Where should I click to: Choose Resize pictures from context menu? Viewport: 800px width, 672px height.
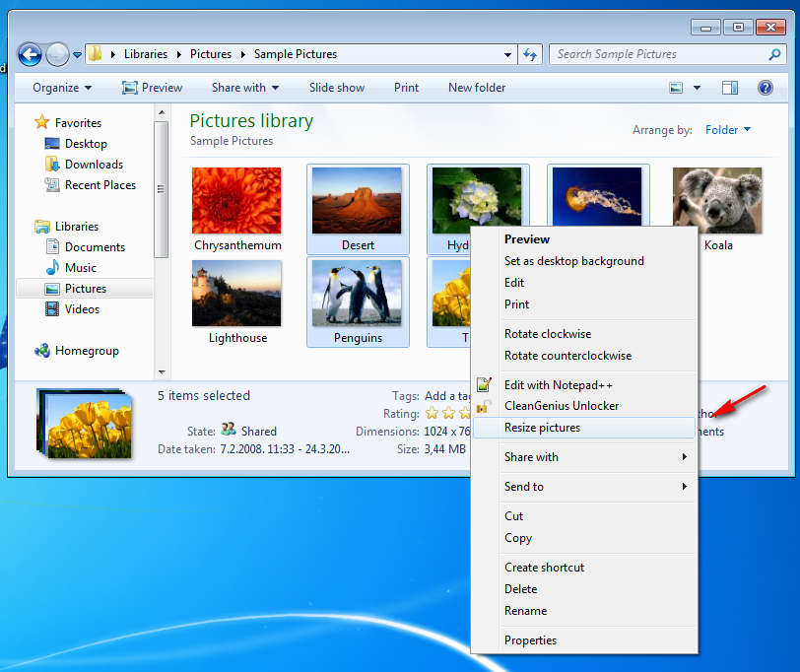543,428
